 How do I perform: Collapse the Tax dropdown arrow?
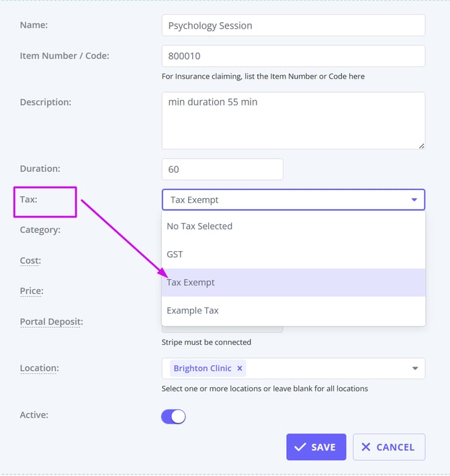pos(414,200)
